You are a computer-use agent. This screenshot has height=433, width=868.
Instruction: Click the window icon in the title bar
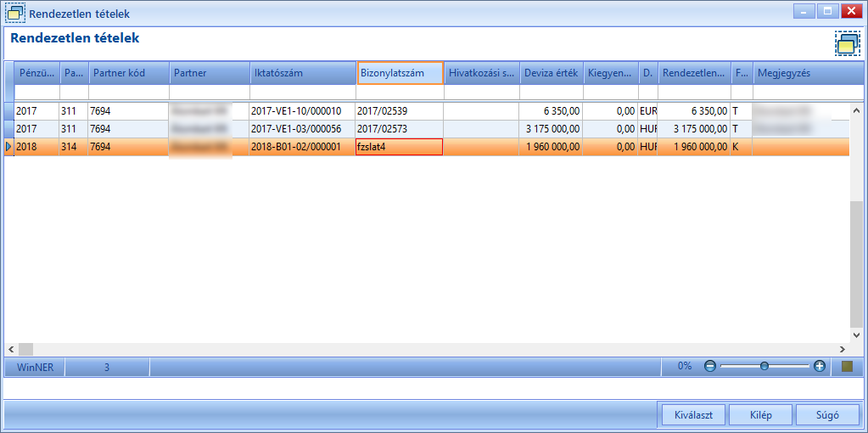pos(15,13)
